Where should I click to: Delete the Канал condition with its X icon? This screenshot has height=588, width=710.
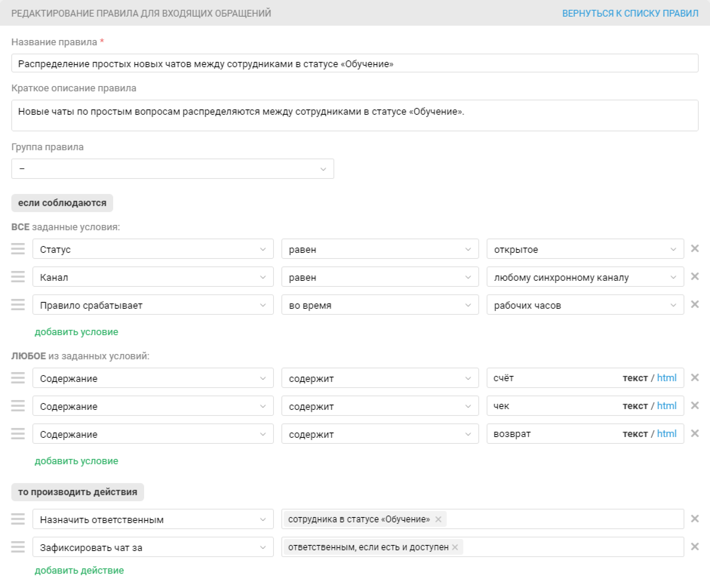point(695,277)
